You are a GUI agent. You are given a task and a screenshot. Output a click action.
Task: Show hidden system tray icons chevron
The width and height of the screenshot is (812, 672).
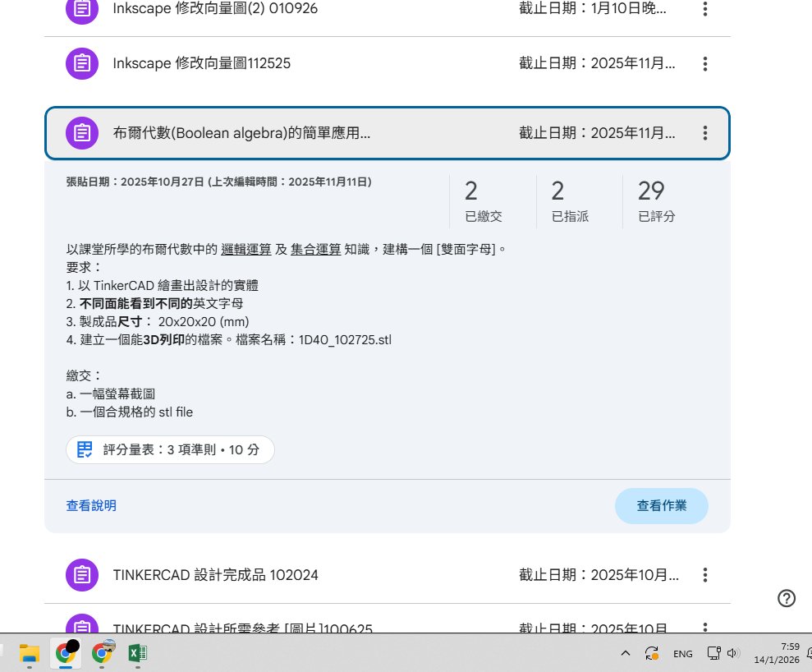pos(626,654)
